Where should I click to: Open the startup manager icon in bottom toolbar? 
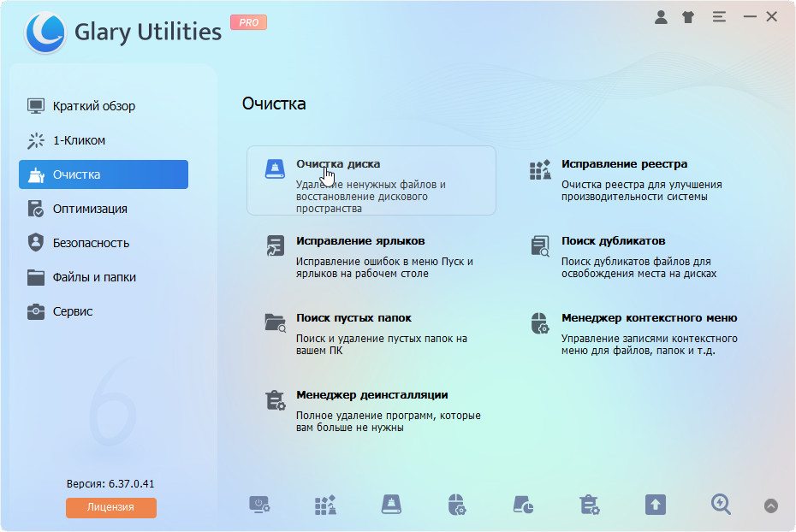point(259,505)
